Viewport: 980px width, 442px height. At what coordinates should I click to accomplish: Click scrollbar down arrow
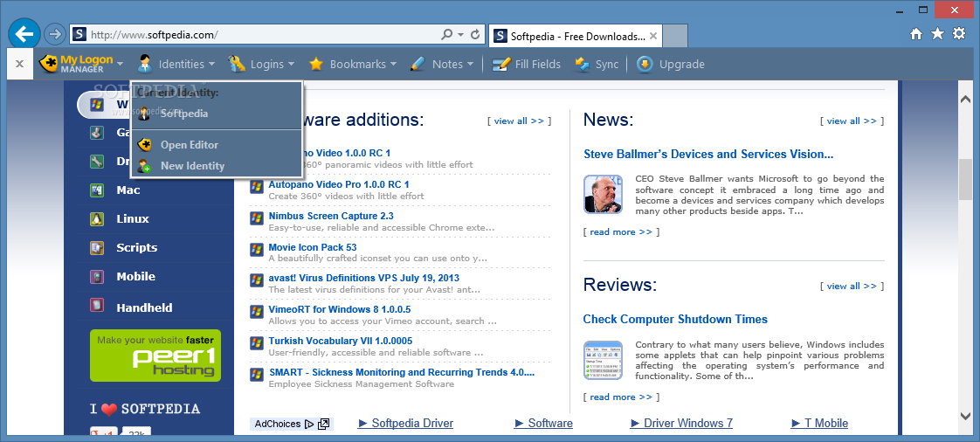(x=966, y=415)
